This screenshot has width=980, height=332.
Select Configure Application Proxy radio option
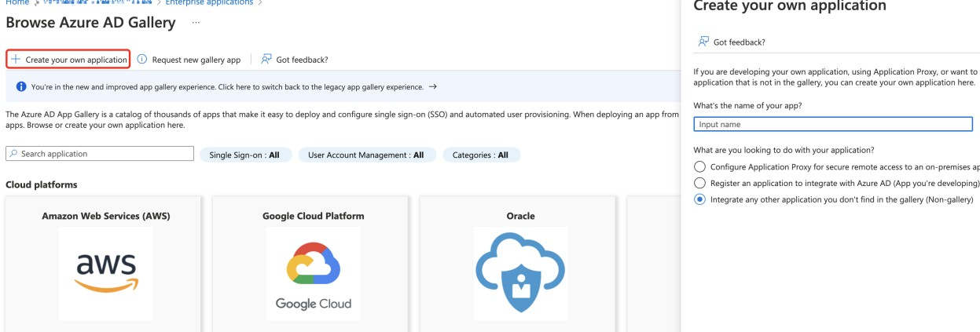(x=699, y=167)
